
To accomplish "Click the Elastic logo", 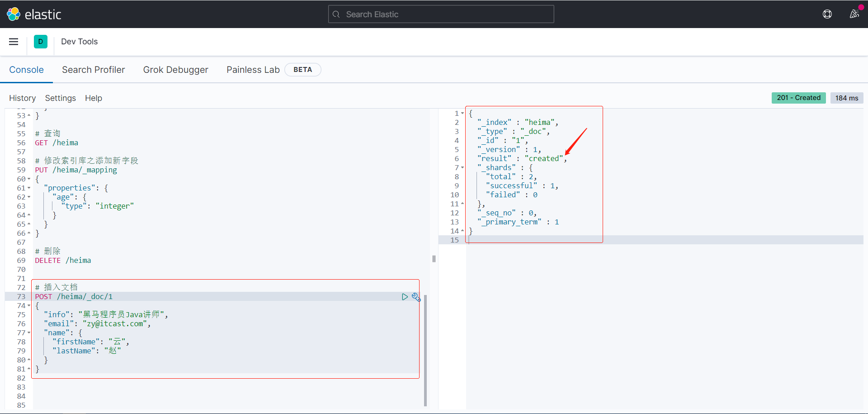I will pos(34,14).
